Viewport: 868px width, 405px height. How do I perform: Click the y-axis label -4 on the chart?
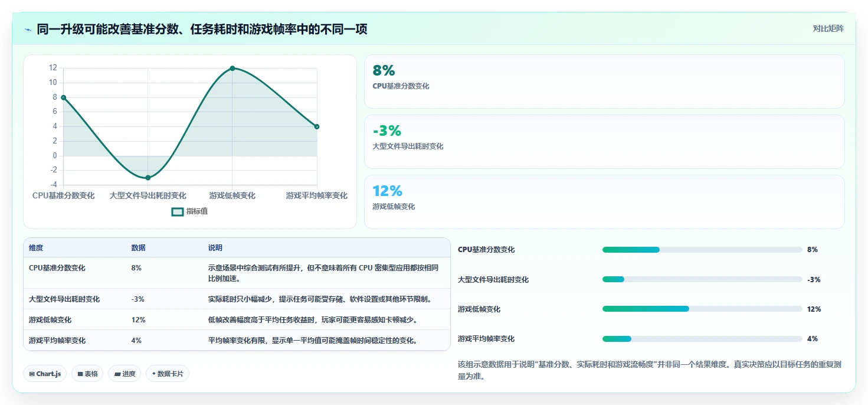53,185
